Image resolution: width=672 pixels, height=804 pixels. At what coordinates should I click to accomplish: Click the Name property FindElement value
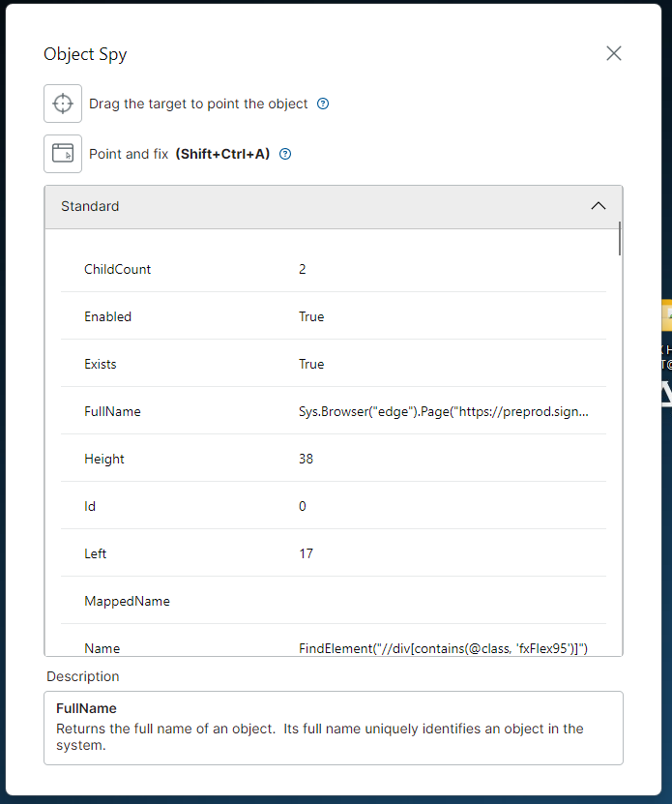click(443, 648)
